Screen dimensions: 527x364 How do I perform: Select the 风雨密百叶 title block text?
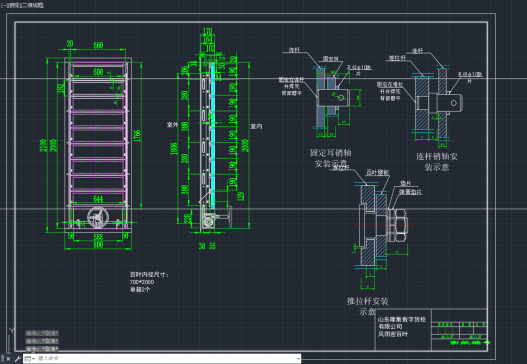[x=393, y=334]
